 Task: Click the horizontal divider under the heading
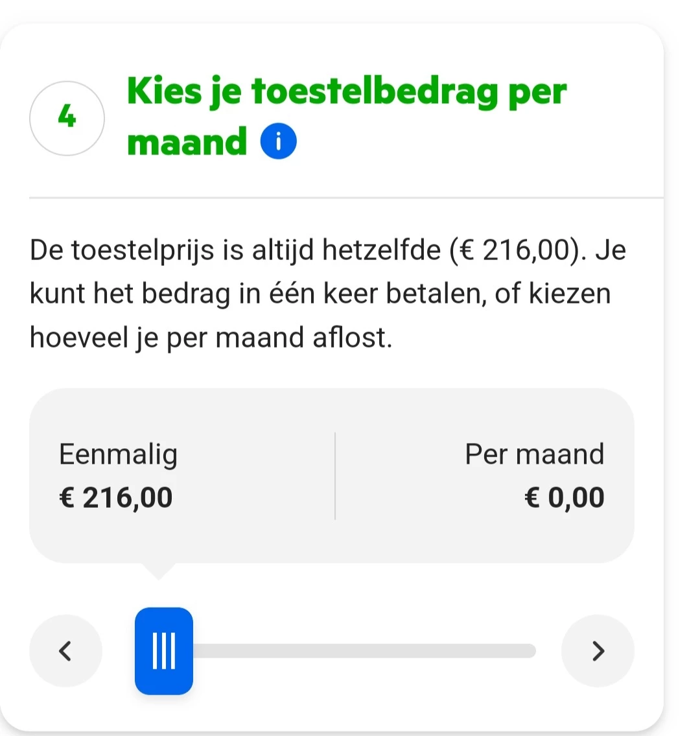[x=346, y=197]
